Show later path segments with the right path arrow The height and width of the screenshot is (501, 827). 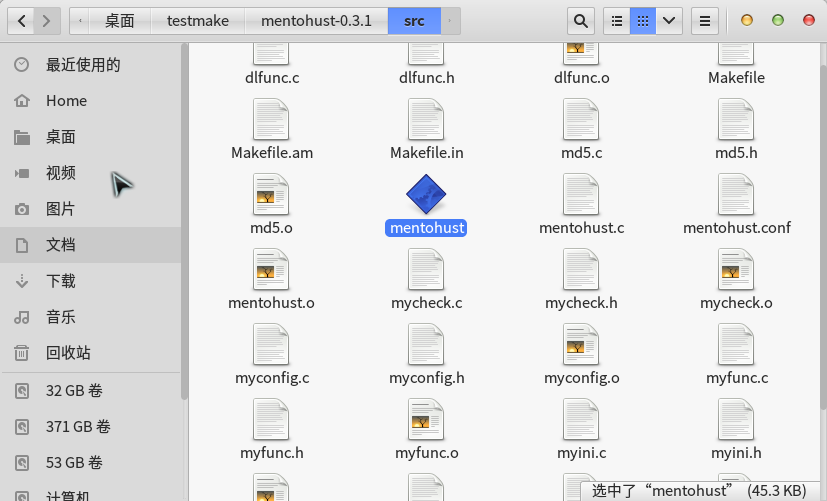[450, 21]
